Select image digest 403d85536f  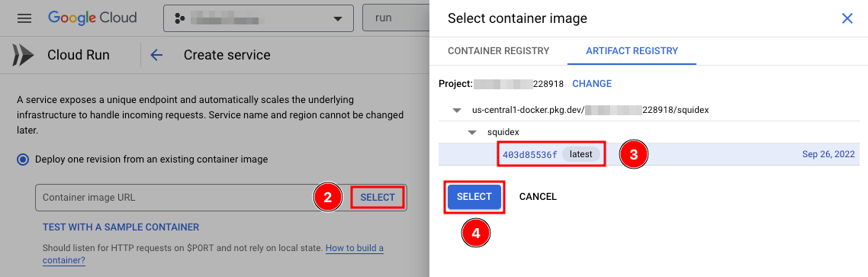click(x=530, y=155)
